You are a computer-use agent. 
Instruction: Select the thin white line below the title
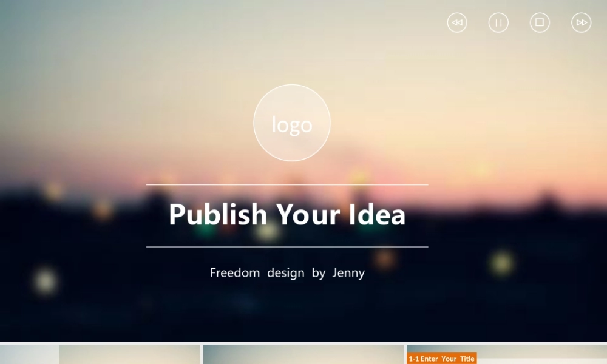click(287, 247)
